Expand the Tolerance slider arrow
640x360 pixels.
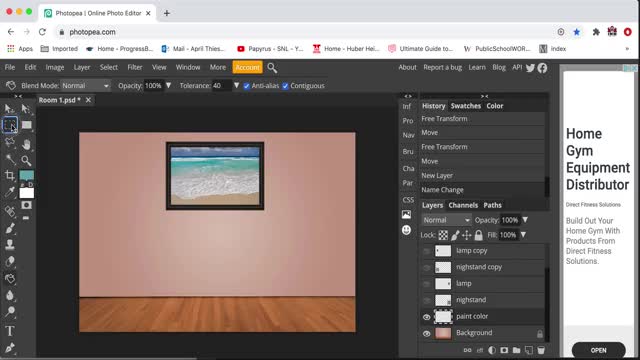click(x=236, y=85)
